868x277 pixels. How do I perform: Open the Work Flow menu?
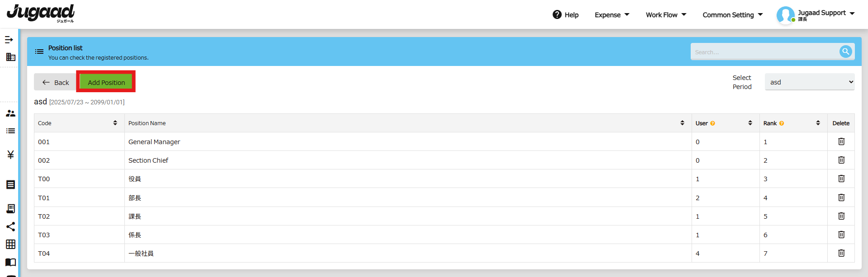pos(666,15)
